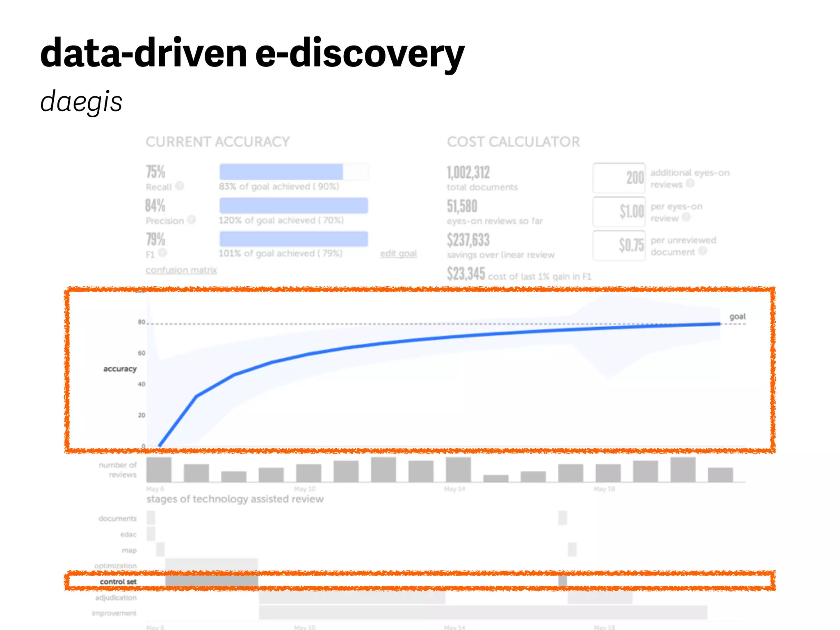Click the 79% F1 value

point(155,239)
